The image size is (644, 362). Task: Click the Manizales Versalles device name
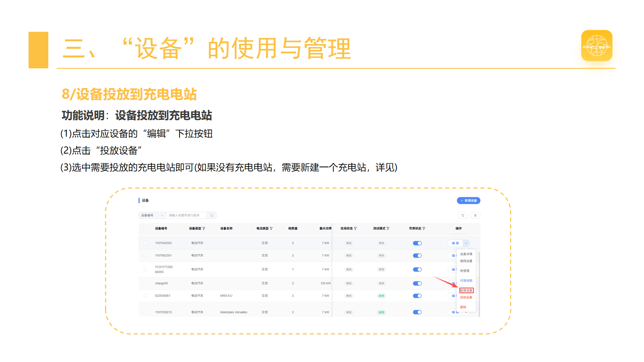click(x=234, y=312)
